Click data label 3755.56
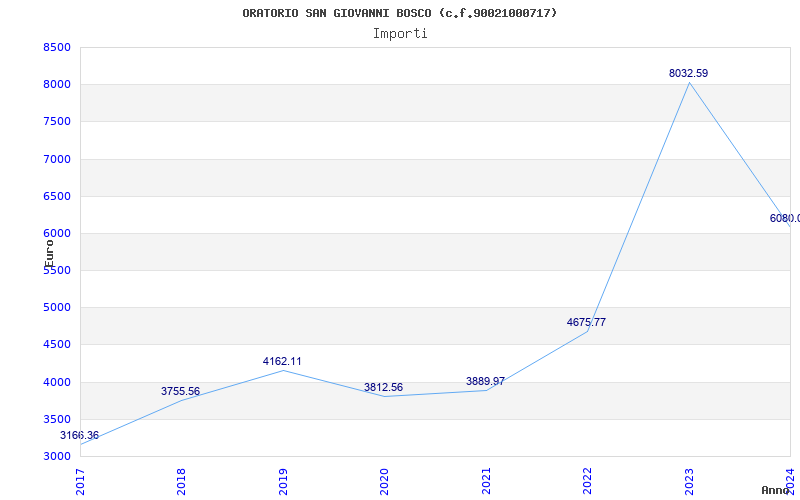 pyautogui.click(x=181, y=391)
